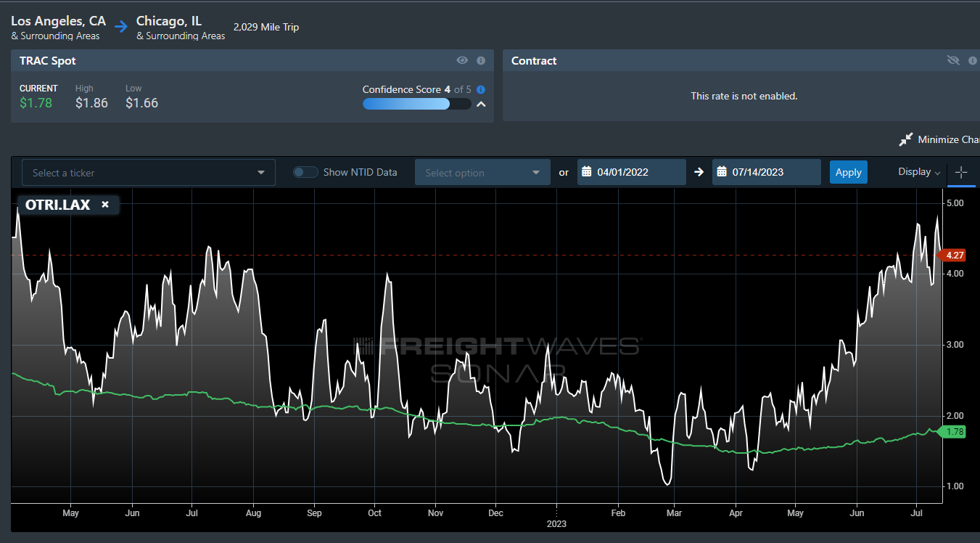Click Minimize Chart arrows icon
Screen dimensions: 980x543
pyautogui.click(x=905, y=139)
